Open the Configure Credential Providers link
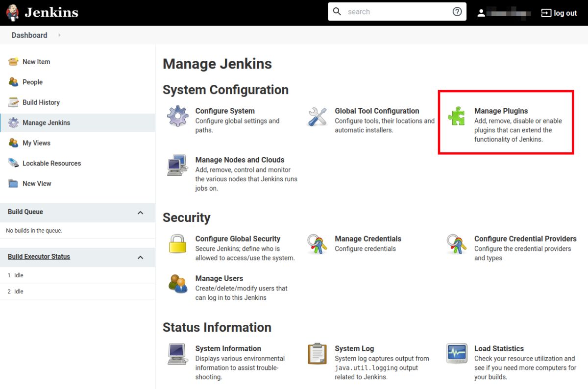Viewport: 588px width, 389px height. pyautogui.click(x=525, y=239)
